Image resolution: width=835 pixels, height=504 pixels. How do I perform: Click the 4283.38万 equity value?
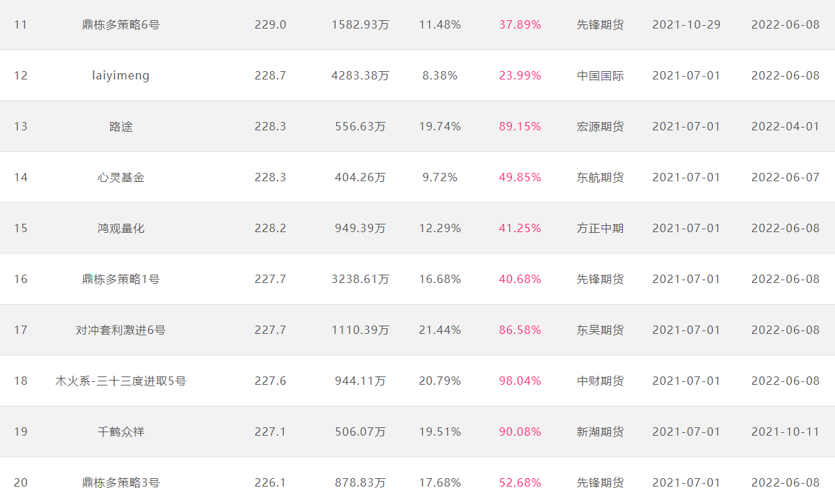tap(360, 75)
